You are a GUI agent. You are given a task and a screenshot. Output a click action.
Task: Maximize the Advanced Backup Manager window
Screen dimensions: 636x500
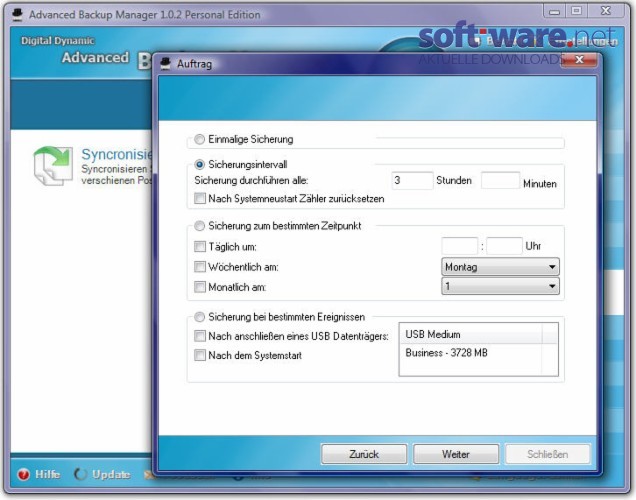click(576, 11)
